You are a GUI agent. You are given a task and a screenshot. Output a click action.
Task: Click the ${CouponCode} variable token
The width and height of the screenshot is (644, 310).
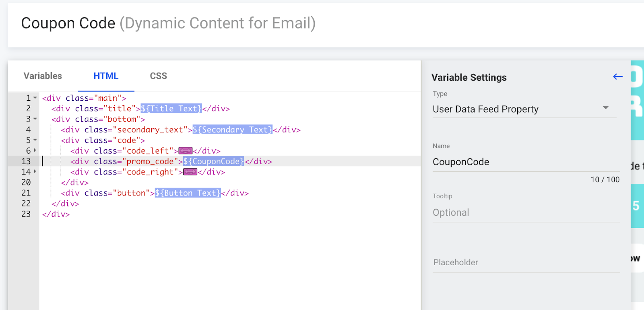point(213,162)
